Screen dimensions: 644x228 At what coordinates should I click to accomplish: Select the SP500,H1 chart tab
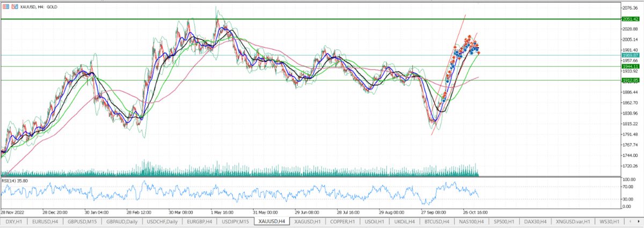[x=505, y=222]
